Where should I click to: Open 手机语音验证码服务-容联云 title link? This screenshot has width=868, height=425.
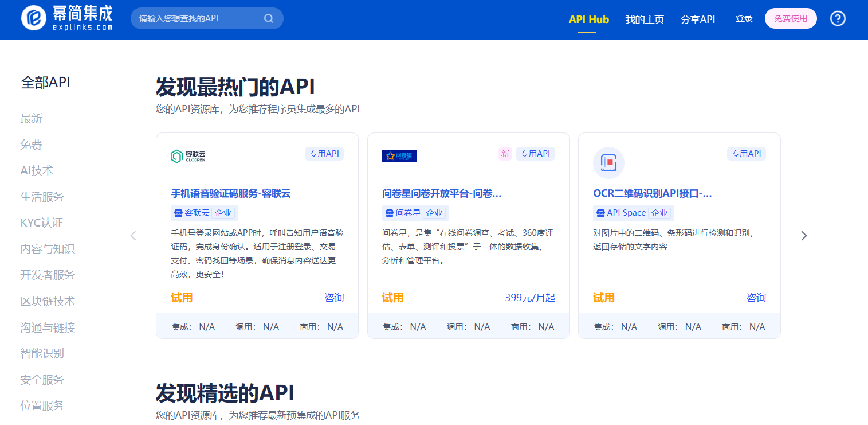231,194
